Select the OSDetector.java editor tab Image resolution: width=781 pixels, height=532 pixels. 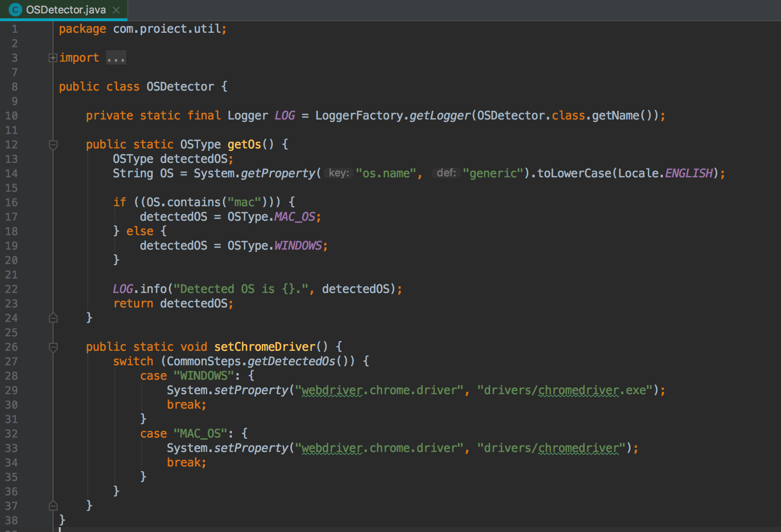coord(66,10)
